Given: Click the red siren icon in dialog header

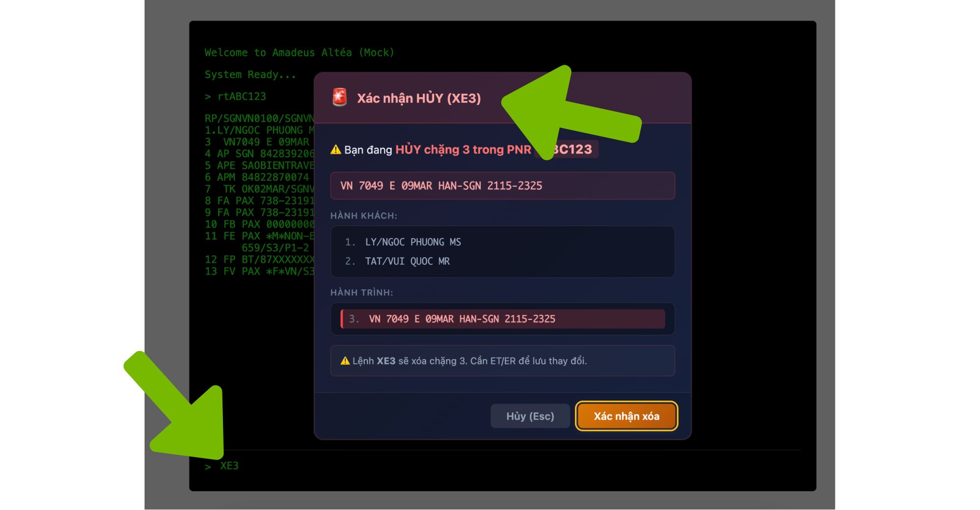Looking at the screenshot, I should [x=340, y=98].
